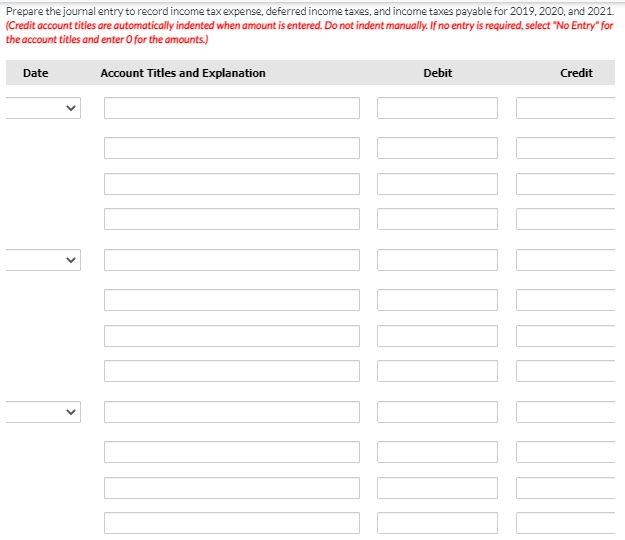Click second entry's second account title field
Screen dimensions: 625x540
232,300
